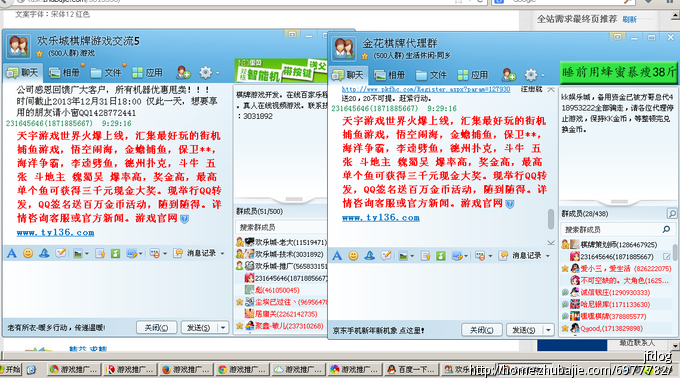
Task: Open settings gear in 欢乐城棋牌游戏交流5 window
Action: (206, 73)
